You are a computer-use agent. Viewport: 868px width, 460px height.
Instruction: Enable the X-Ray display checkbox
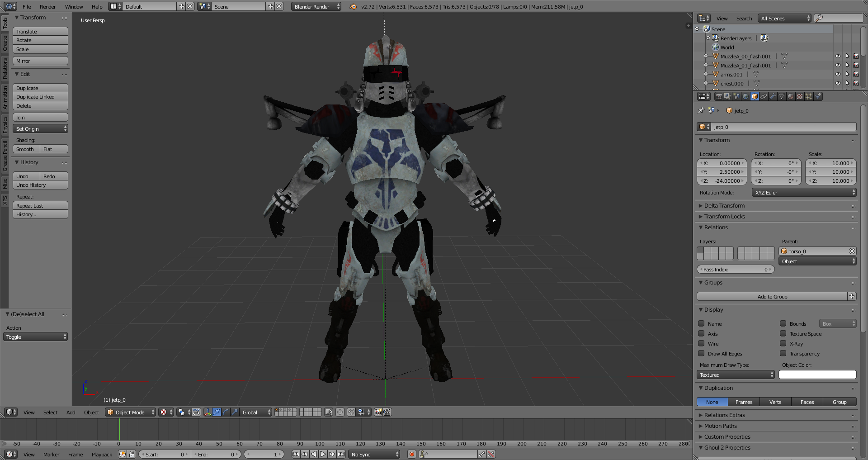(783, 343)
